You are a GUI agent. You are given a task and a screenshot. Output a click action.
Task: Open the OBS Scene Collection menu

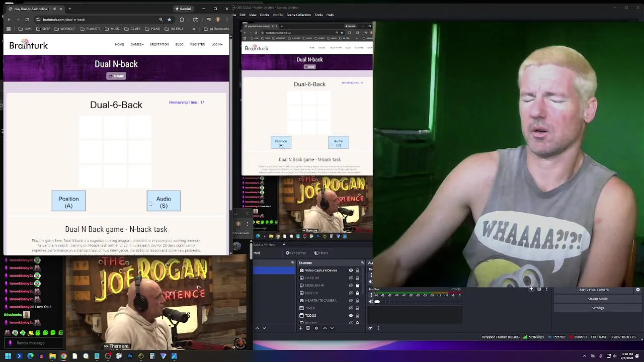pyautogui.click(x=299, y=15)
